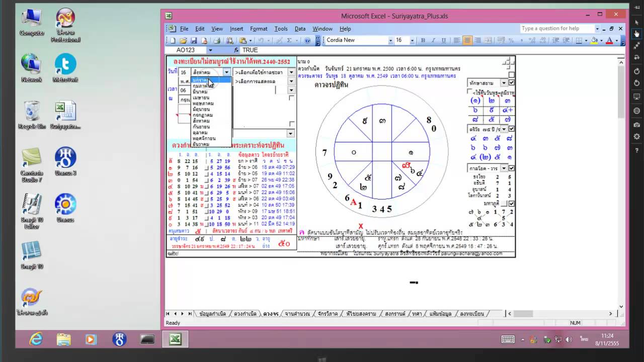The image size is (644, 362).
Task: Open the Font Color swatch
Action: (x=609, y=41)
